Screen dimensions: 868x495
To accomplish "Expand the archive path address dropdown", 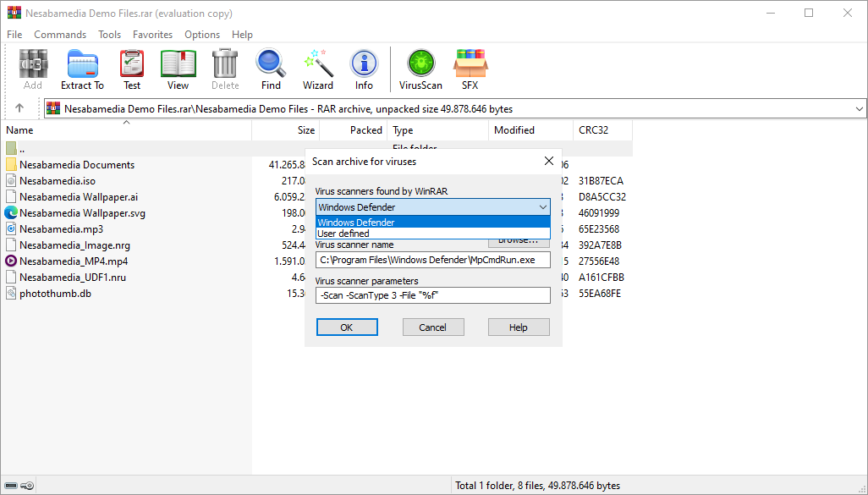I will click(x=860, y=109).
